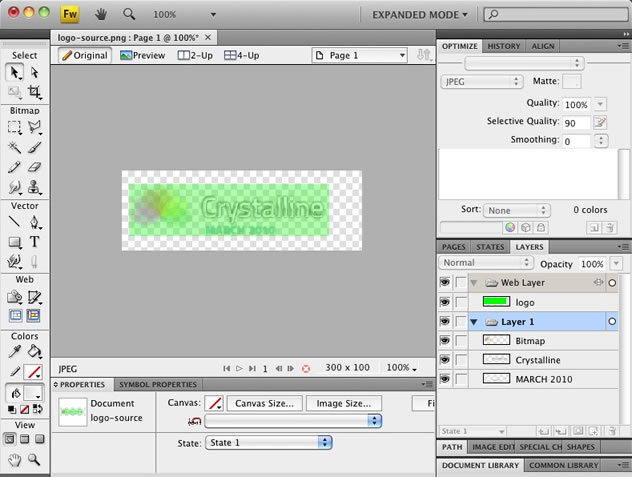This screenshot has height=477, width=632.
Task: Hide the MARCH 2010 layer
Action: [x=445, y=379]
